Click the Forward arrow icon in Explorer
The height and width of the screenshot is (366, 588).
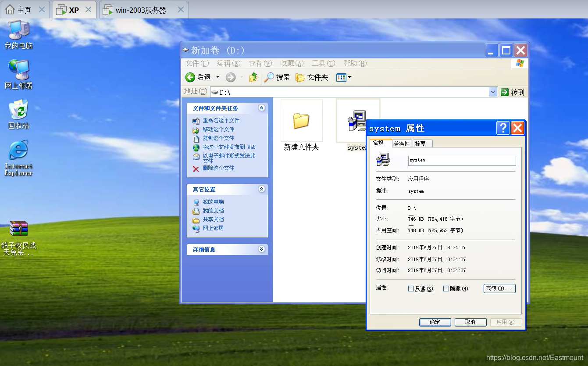pyautogui.click(x=231, y=77)
